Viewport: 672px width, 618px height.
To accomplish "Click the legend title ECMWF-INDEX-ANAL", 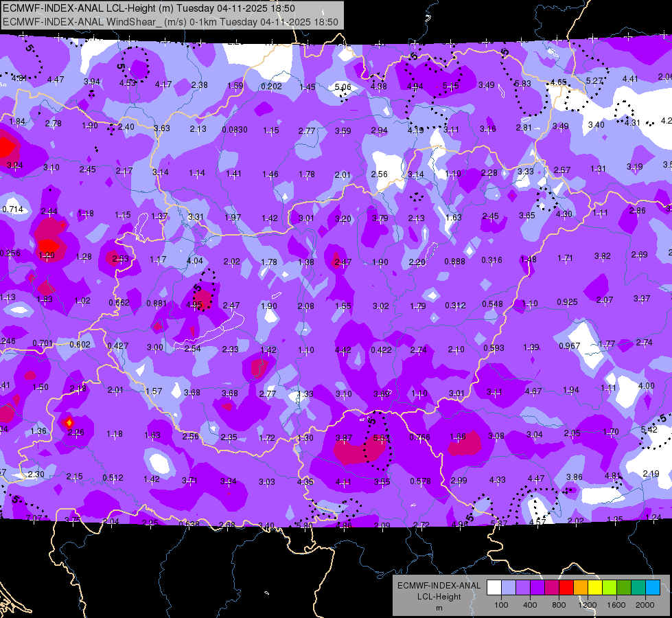I will pyautogui.click(x=439, y=586).
